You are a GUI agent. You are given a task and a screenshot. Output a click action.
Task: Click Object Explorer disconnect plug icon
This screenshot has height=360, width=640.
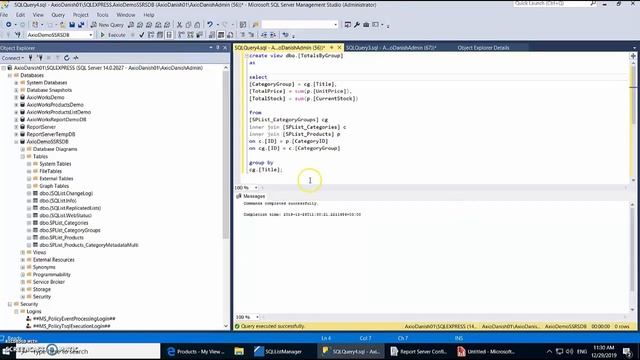pos(40,58)
